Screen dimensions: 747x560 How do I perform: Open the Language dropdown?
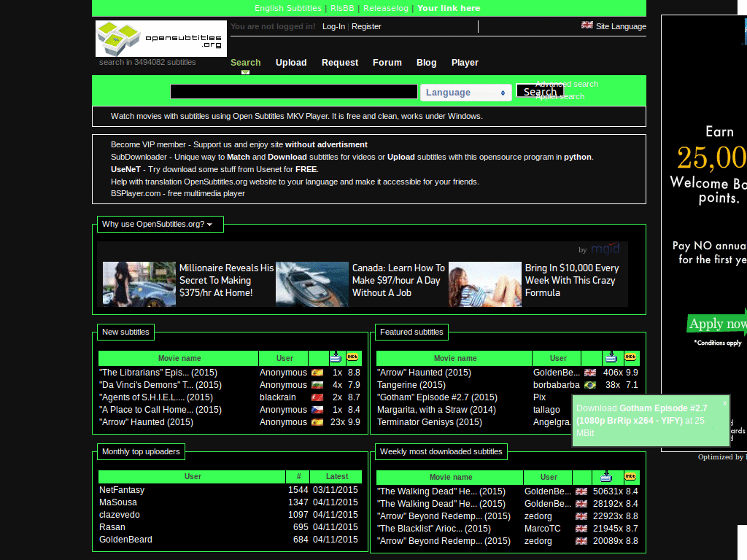click(x=465, y=93)
